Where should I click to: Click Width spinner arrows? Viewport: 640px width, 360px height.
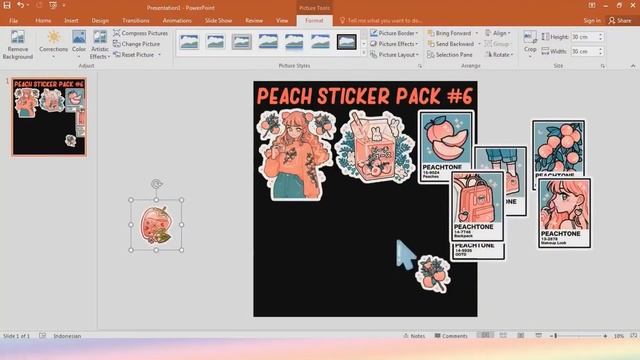[600, 51]
